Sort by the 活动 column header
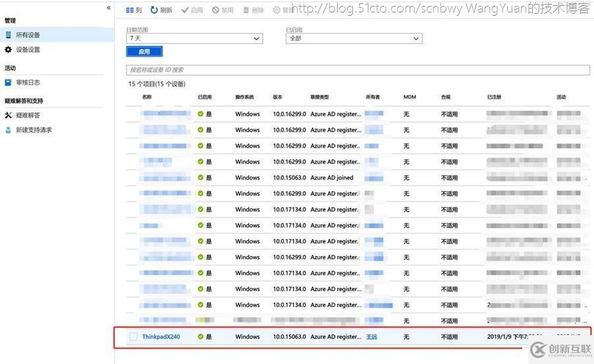The image size is (594, 364). 561,97
